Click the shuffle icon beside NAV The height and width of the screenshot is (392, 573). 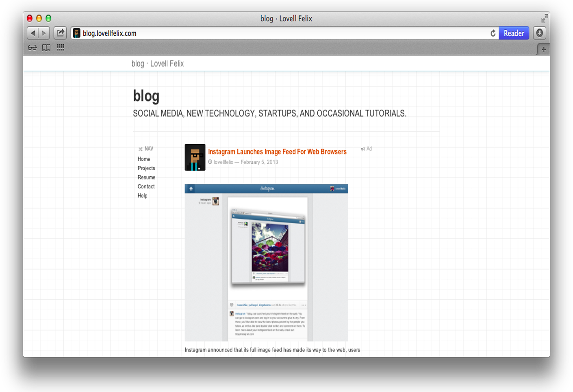tap(140, 149)
